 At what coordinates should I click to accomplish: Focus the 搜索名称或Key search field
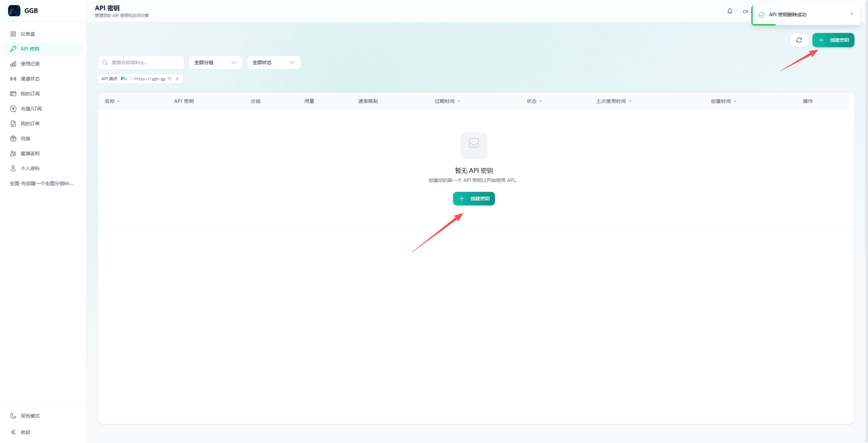141,63
